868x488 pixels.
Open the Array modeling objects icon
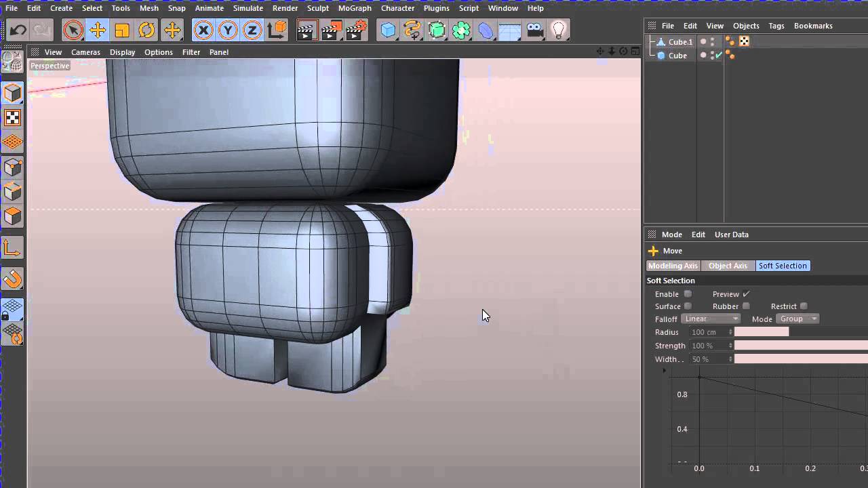[461, 30]
